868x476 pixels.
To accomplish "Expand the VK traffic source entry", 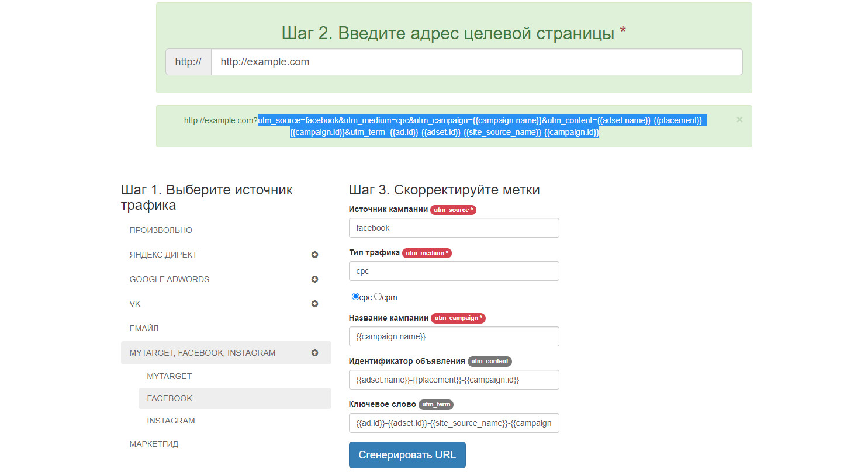I will [314, 304].
